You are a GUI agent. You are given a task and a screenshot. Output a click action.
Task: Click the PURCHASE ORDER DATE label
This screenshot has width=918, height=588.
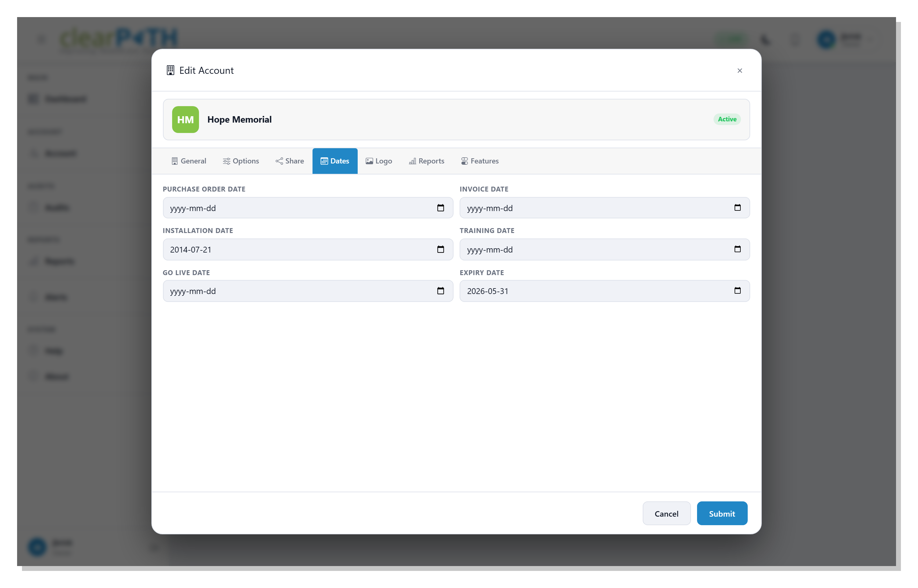(x=204, y=189)
